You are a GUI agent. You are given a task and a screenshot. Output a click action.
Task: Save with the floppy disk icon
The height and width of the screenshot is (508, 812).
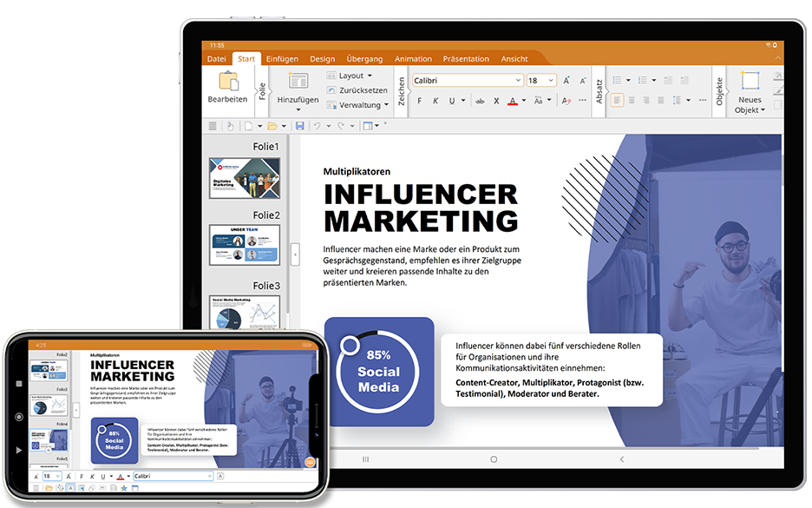tap(299, 125)
